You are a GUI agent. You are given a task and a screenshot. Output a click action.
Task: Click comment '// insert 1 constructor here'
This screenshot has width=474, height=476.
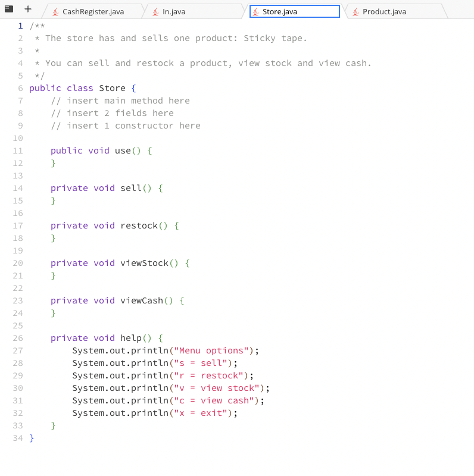coord(126,126)
